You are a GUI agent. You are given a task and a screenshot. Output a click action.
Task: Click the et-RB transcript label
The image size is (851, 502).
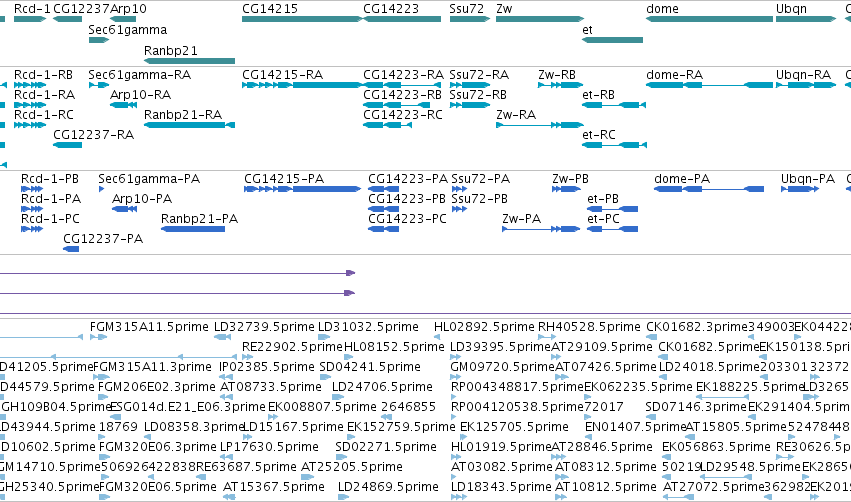click(599, 94)
